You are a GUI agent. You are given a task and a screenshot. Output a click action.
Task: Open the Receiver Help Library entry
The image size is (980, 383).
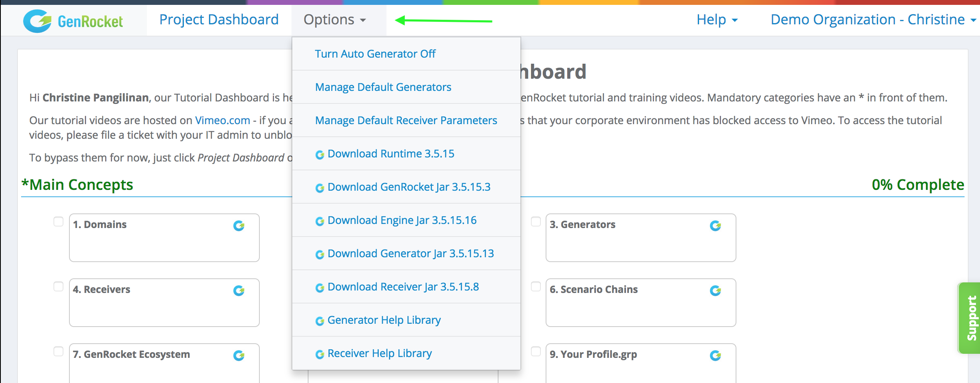[406, 353]
